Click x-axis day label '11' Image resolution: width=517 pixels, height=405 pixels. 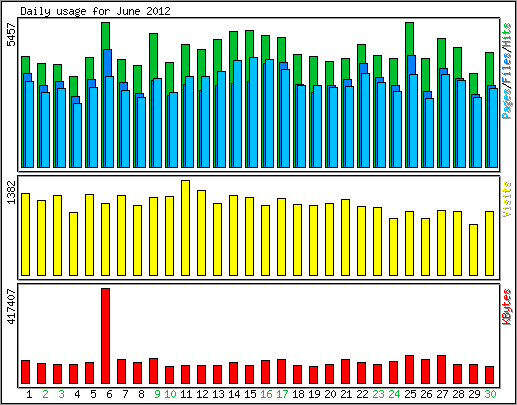click(186, 394)
